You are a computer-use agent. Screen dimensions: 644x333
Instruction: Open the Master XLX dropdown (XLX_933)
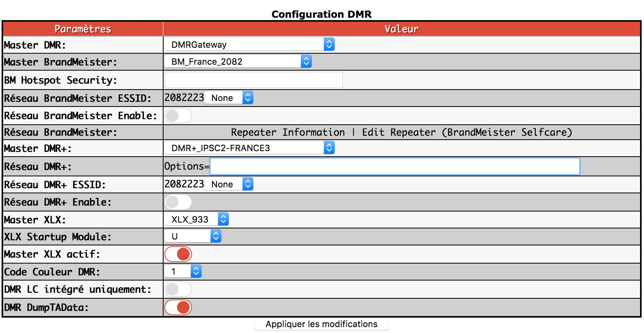197,219
